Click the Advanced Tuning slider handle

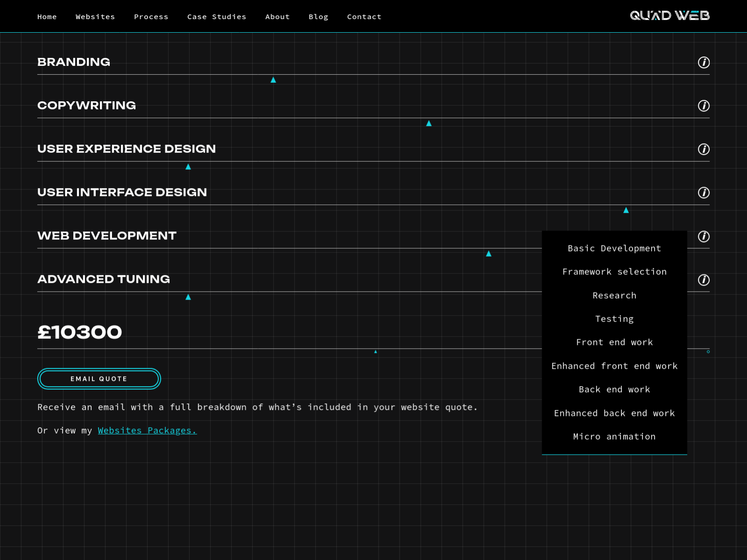click(188, 297)
